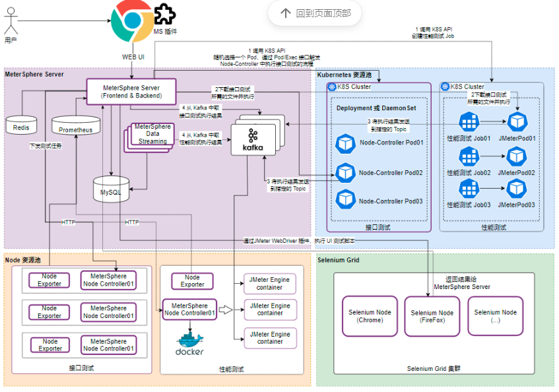Click the 下发测试任务 label
559x392 pixels.
pos(46,146)
